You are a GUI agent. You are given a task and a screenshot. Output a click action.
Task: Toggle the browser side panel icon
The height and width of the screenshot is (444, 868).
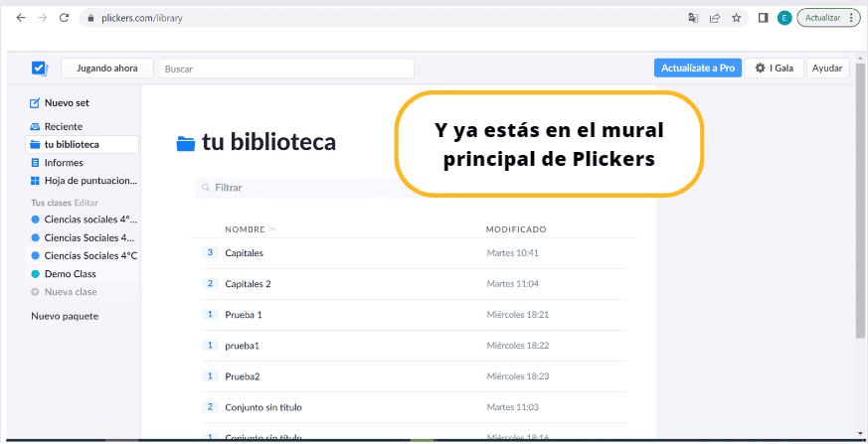(x=764, y=18)
